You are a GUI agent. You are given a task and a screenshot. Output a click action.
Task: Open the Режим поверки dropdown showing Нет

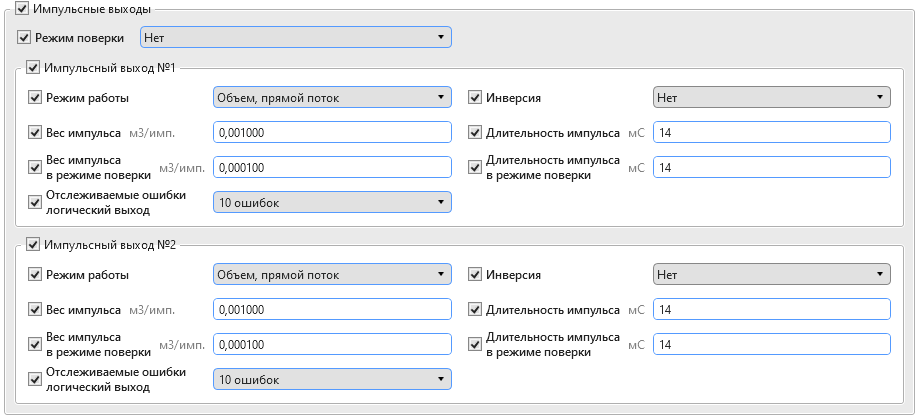pyautogui.click(x=296, y=38)
